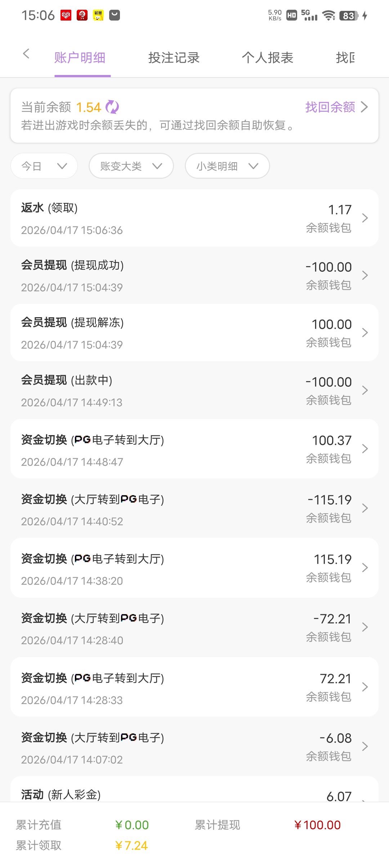Screen dimensions: 389x868
Task: Refresh the current balance icon
Action: 112,107
